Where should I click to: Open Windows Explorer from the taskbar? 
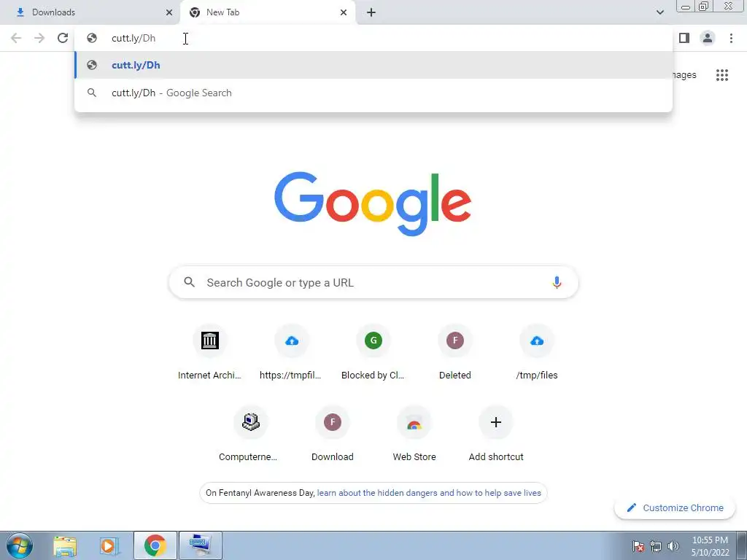tap(65, 545)
